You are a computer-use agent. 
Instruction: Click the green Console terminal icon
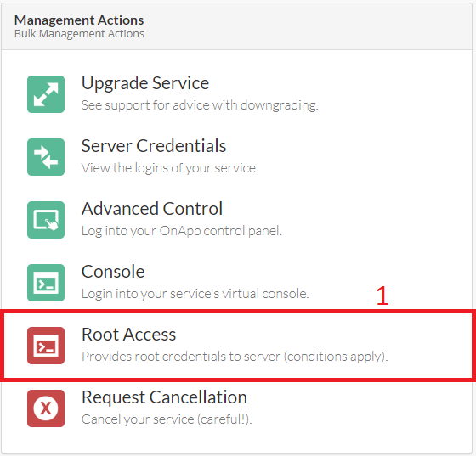click(x=46, y=283)
